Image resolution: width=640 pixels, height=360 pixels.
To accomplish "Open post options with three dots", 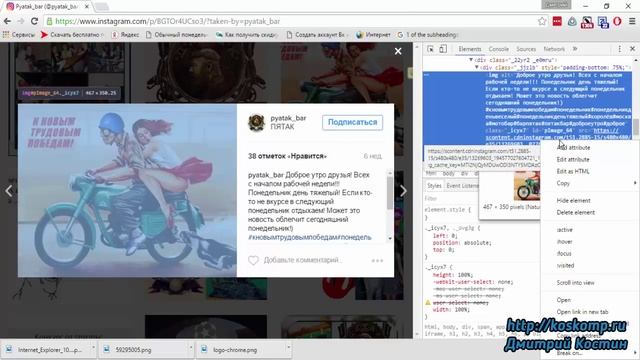I will [377, 260].
